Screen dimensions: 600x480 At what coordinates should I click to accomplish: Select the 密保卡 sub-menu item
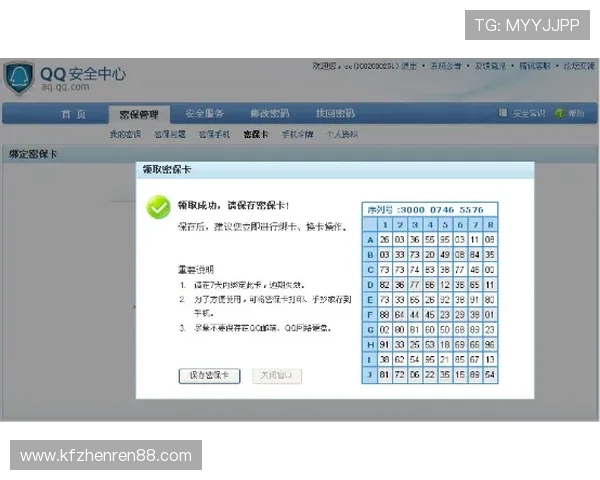(256, 134)
